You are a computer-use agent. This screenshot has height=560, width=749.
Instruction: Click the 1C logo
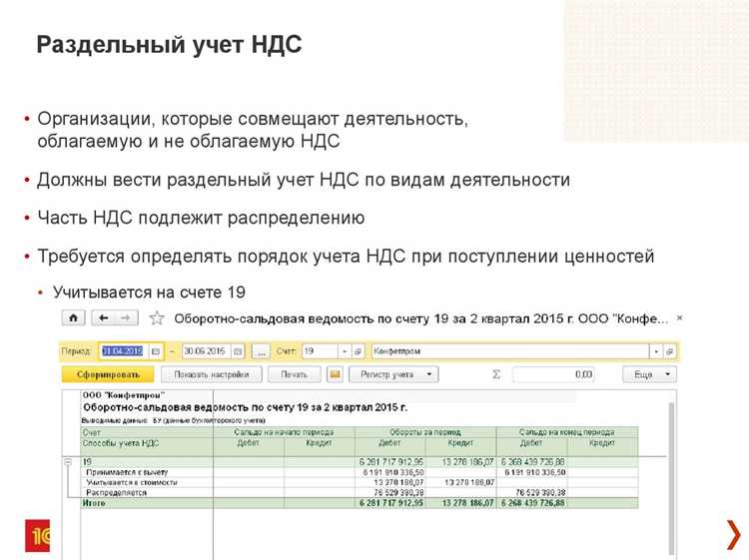(x=37, y=535)
